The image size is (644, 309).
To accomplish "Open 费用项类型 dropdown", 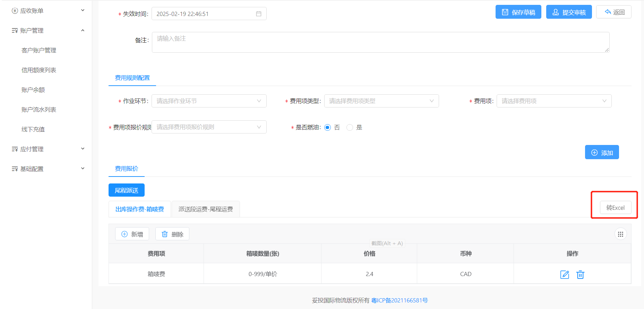I will [x=381, y=101].
